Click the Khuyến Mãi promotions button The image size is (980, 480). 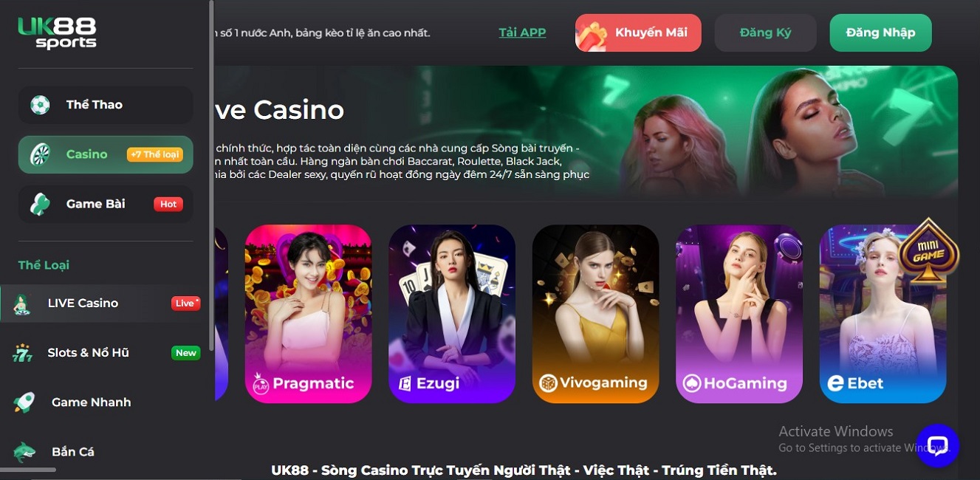coord(638,32)
